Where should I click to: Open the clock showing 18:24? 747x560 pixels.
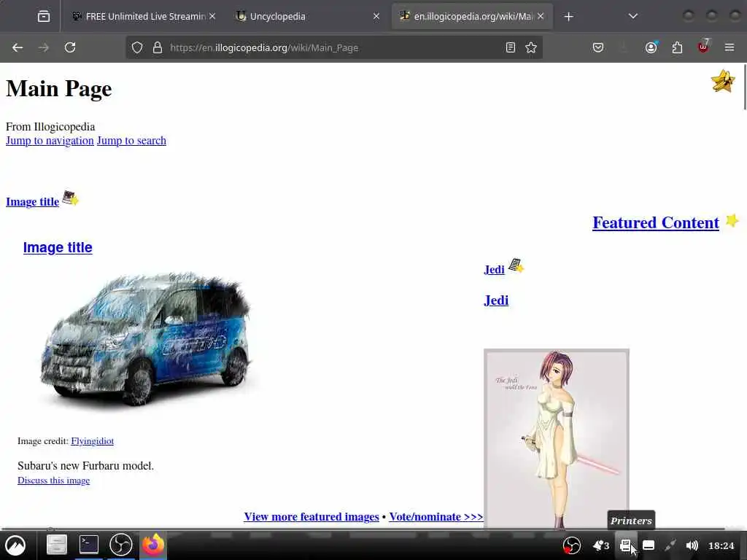click(721, 545)
